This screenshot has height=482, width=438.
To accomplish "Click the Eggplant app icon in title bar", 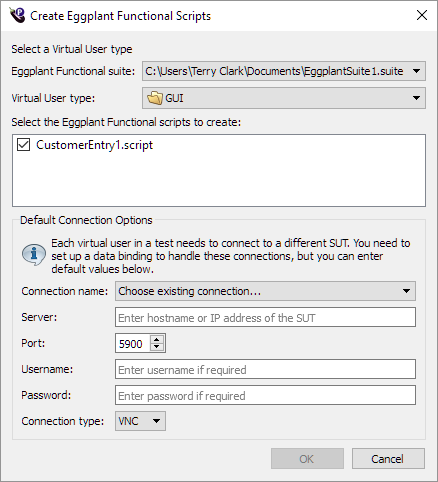I will point(17,15).
